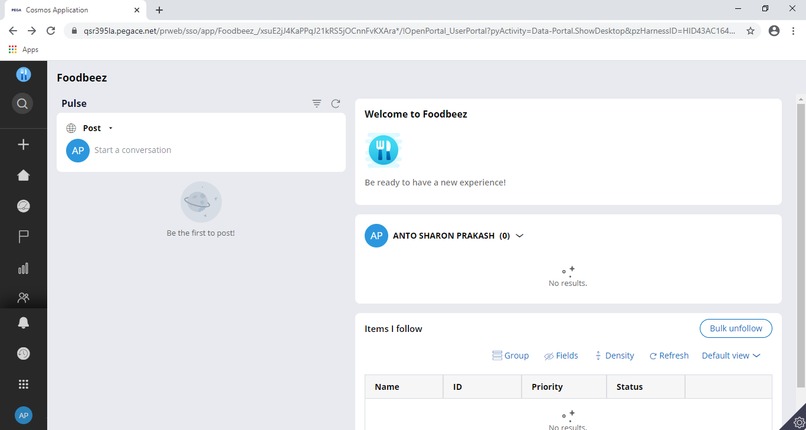806x430 pixels.
Task: Open Reports bar chart icon
Action: pyautogui.click(x=23, y=268)
